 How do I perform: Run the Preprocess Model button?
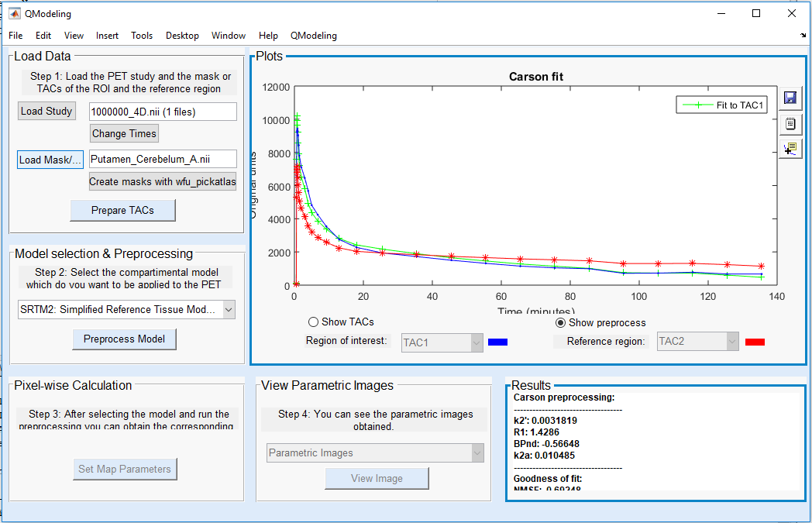click(124, 339)
